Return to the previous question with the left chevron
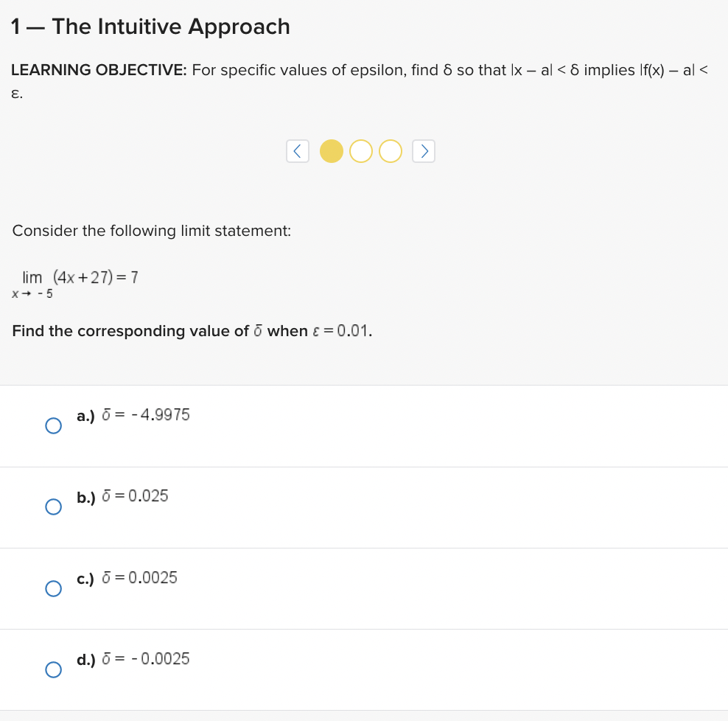728x721 pixels. pyautogui.click(x=298, y=150)
